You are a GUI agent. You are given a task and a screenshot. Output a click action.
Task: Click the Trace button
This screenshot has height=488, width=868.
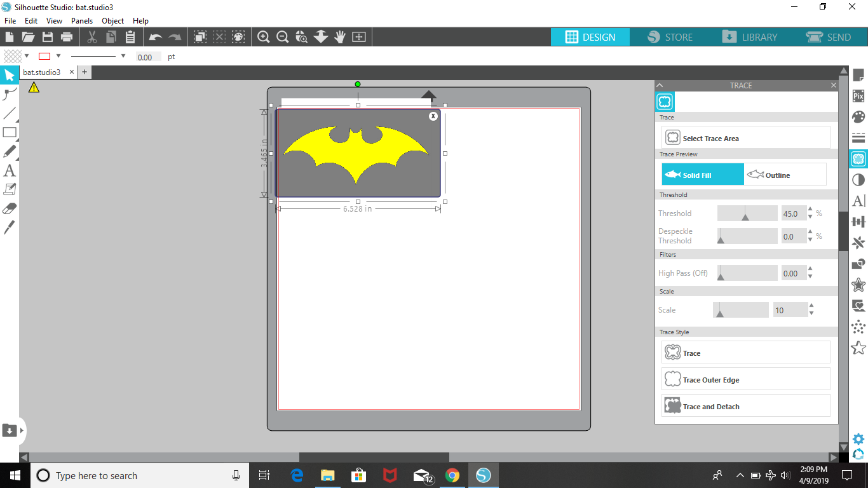746,353
